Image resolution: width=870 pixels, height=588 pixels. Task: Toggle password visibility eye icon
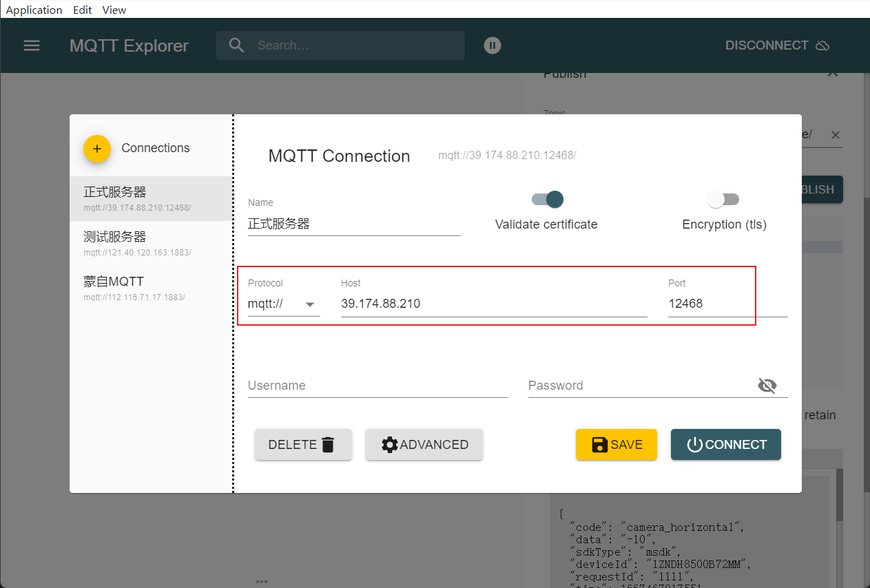767,386
